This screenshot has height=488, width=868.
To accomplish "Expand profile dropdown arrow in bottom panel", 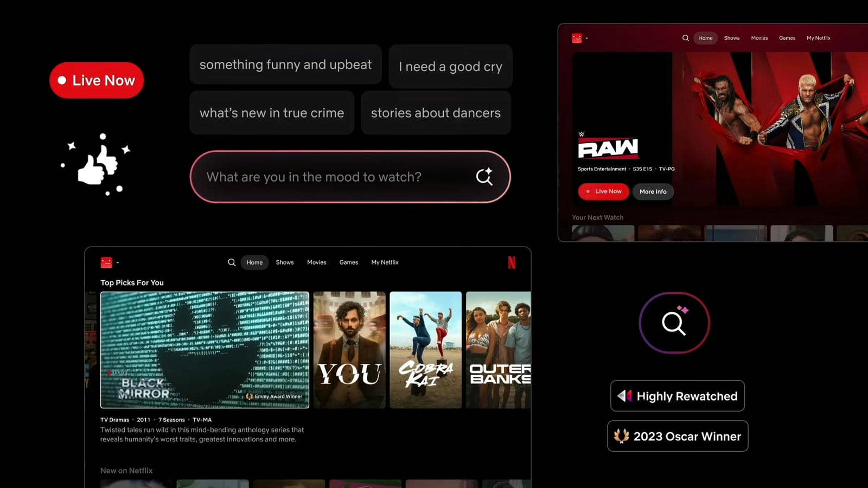I will click(118, 263).
